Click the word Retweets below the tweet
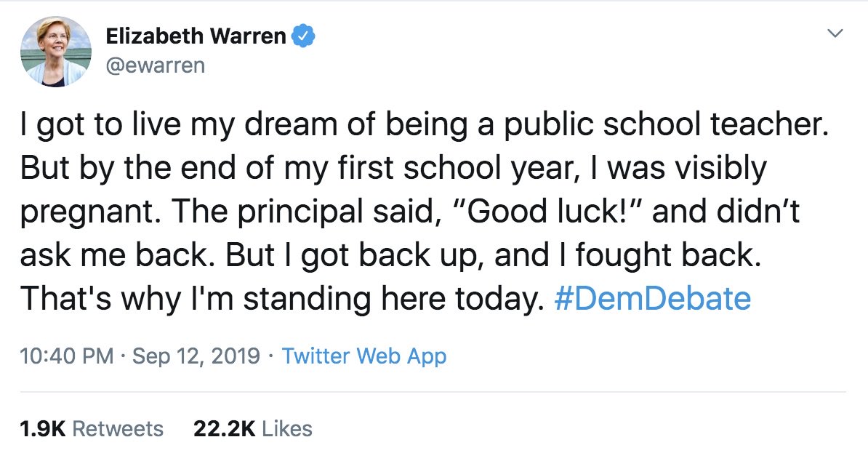This screenshot has height=461, width=868. (118, 429)
